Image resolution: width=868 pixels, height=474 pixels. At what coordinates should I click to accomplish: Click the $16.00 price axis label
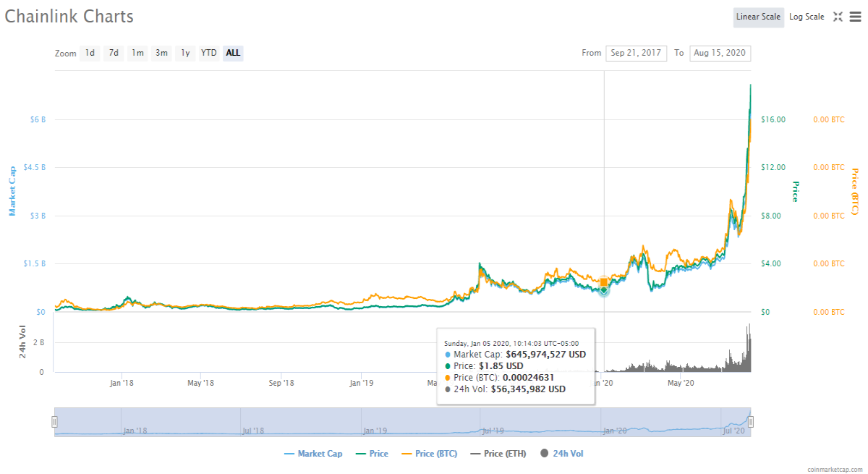coord(774,119)
